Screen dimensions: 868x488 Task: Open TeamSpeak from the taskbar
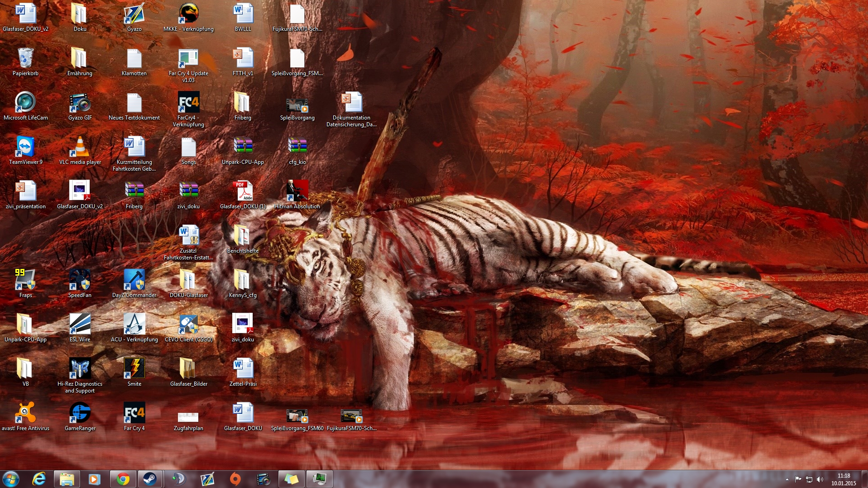(x=178, y=479)
